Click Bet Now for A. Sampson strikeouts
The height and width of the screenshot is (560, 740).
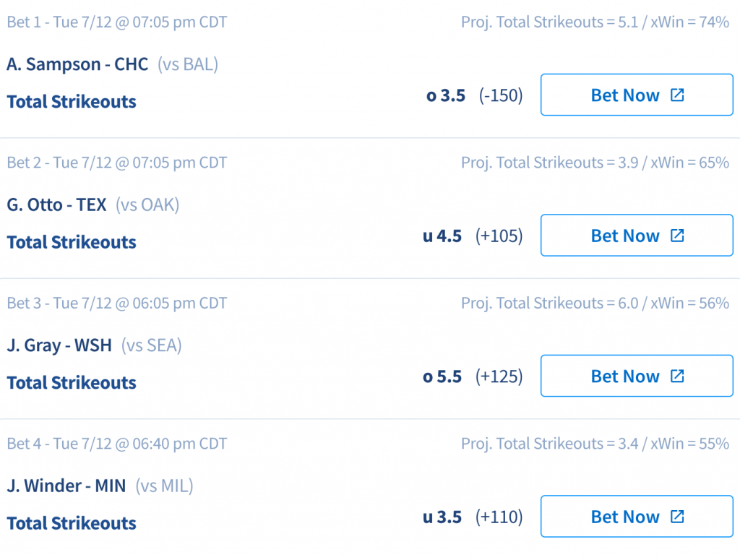(x=637, y=95)
